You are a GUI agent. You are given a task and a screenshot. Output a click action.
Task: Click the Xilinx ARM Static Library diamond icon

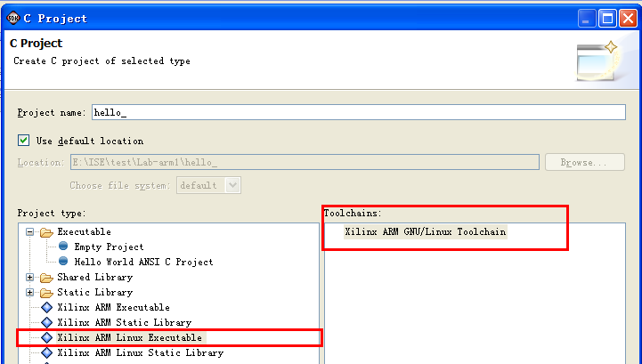(x=47, y=323)
